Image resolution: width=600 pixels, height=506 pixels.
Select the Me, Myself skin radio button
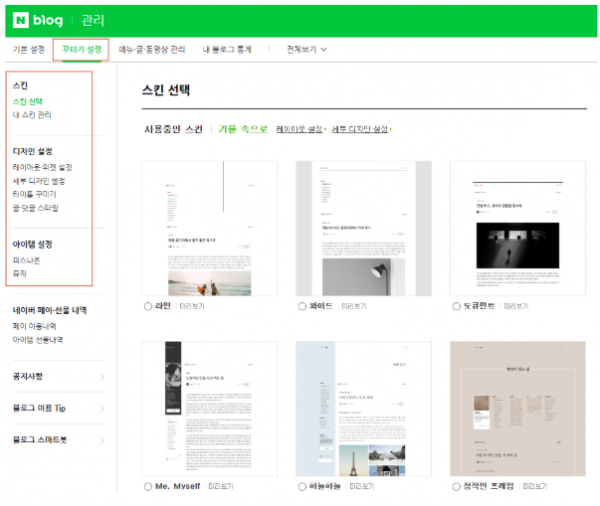[x=148, y=486]
